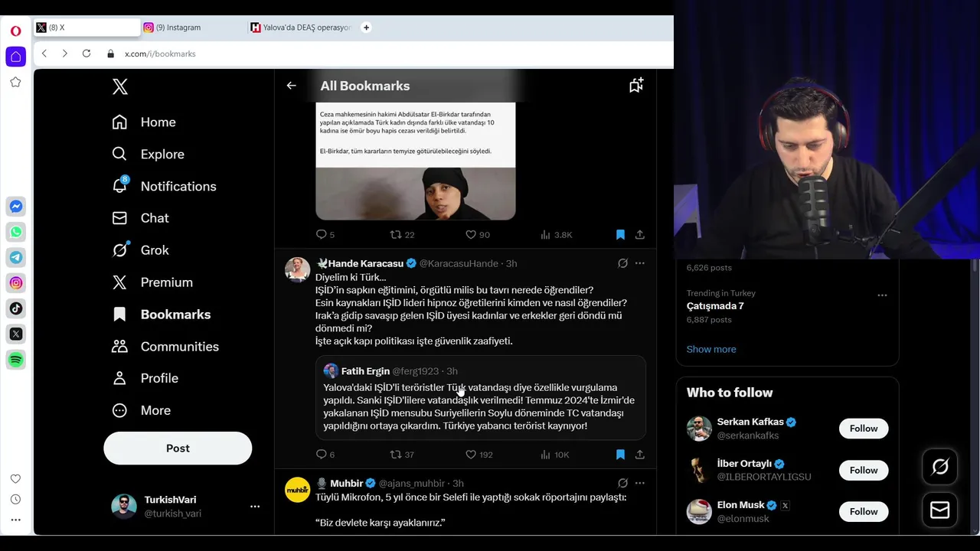980x551 pixels.
Task: Switch to Yalova'da DEAŞ operasyonu tab
Action: pyautogui.click(x=301, y=28)
